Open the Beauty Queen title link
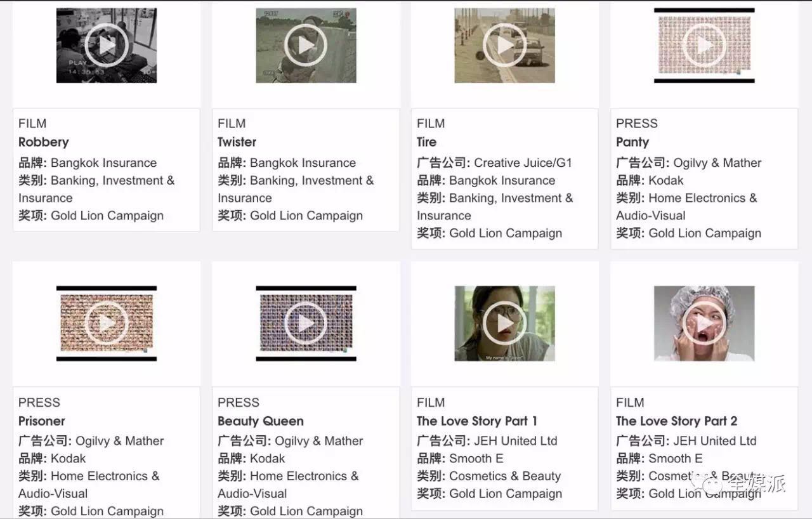Screen dimensions: 812x519 tap(261, 421)
